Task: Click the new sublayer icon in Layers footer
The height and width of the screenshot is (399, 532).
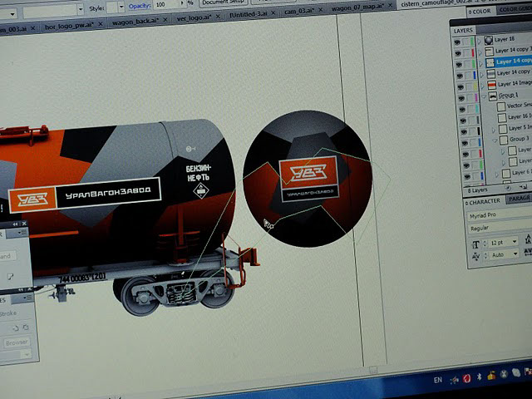Action: tap(523, 186)
